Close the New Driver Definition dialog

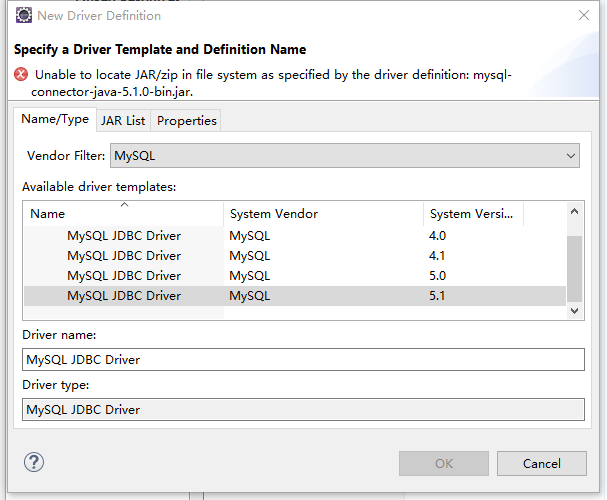[584, 15]
